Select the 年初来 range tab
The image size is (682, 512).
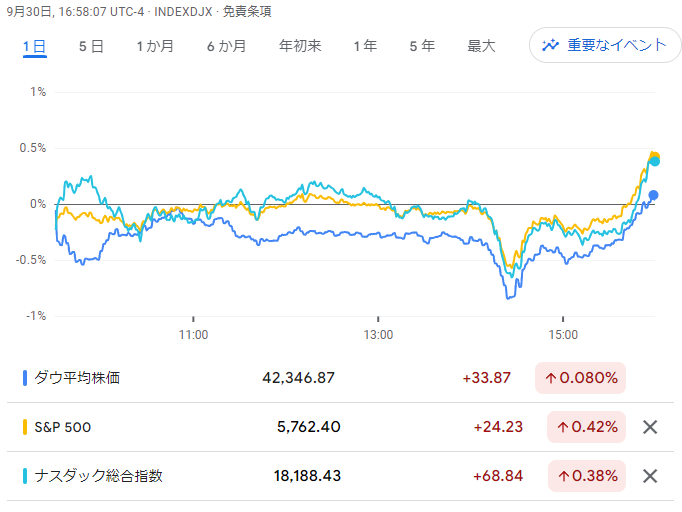(x=300, y=46)
